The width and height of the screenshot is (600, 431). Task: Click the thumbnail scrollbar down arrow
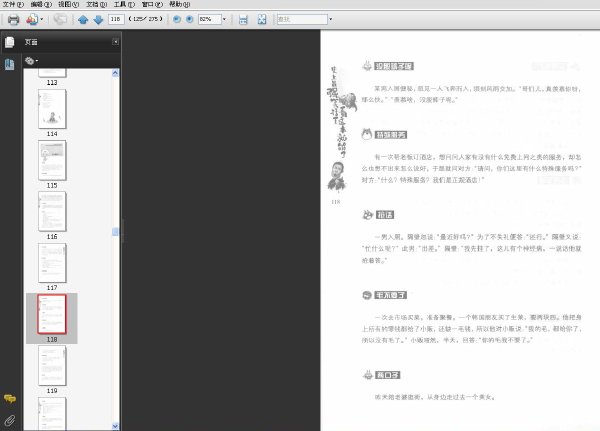coord(115,426)
